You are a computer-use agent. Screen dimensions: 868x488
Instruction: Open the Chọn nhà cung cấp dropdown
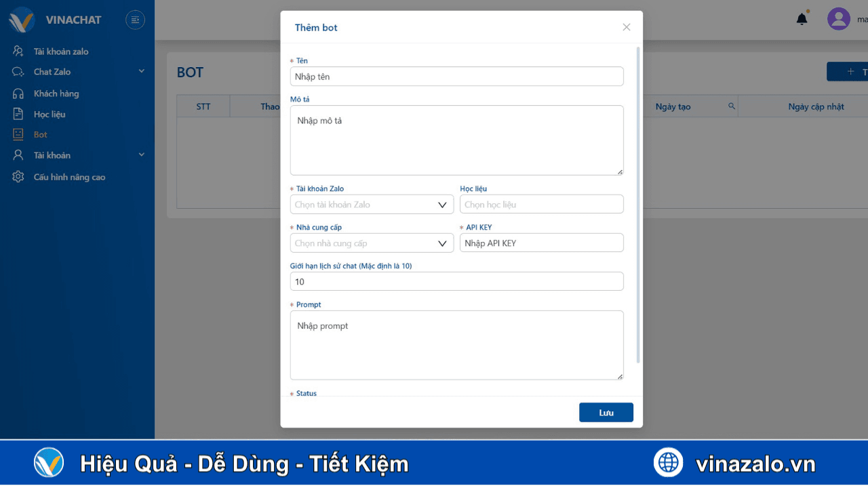[x=372, y=243]
